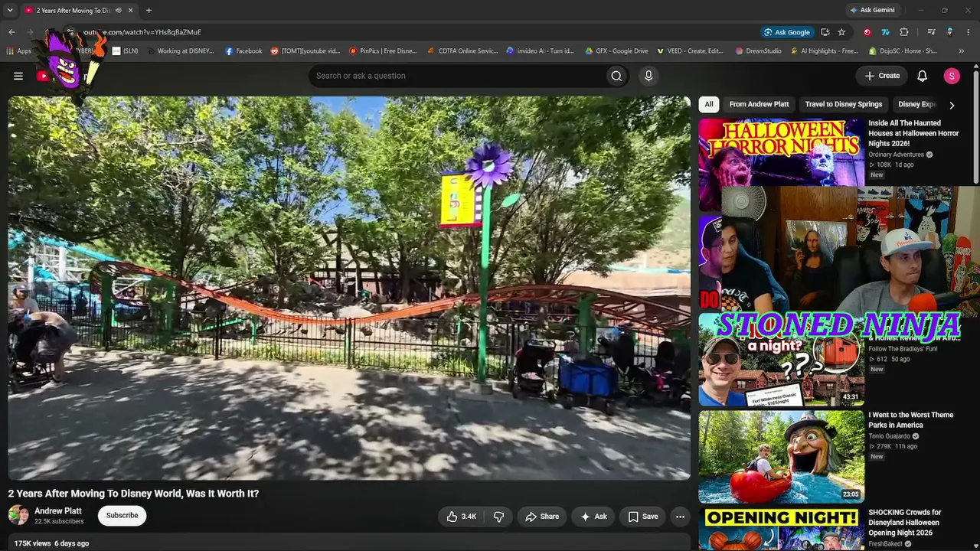980x551 pixels.
Task: Show more filter chips with the arrow
Action: tap(952, 105)
